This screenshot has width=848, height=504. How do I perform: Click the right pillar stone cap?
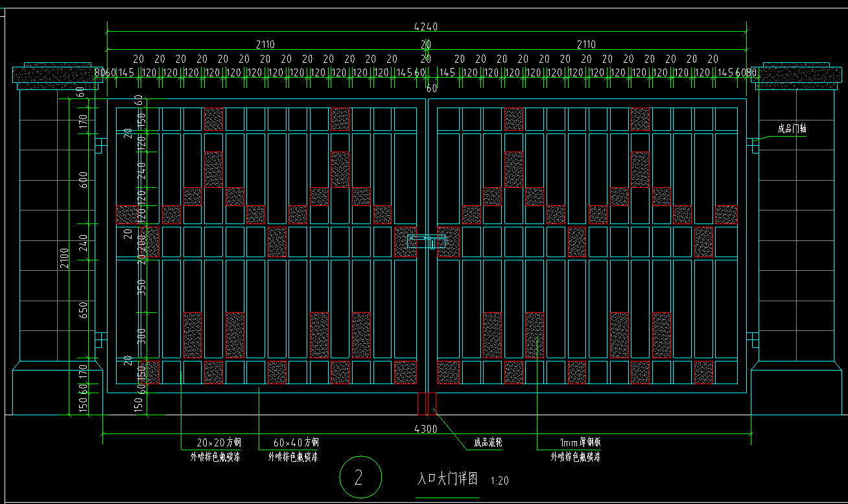[795, 76]
